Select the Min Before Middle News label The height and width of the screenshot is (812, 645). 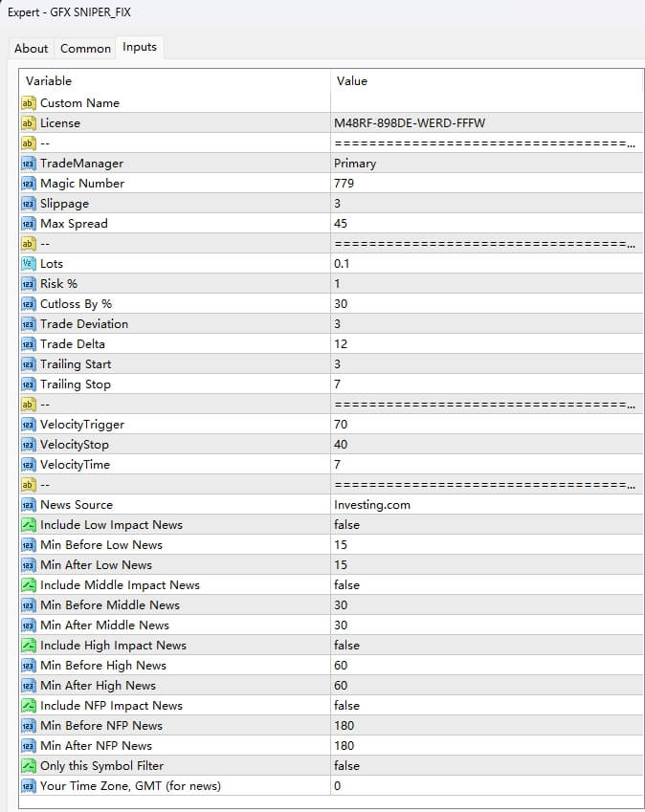tap(110, 604)
